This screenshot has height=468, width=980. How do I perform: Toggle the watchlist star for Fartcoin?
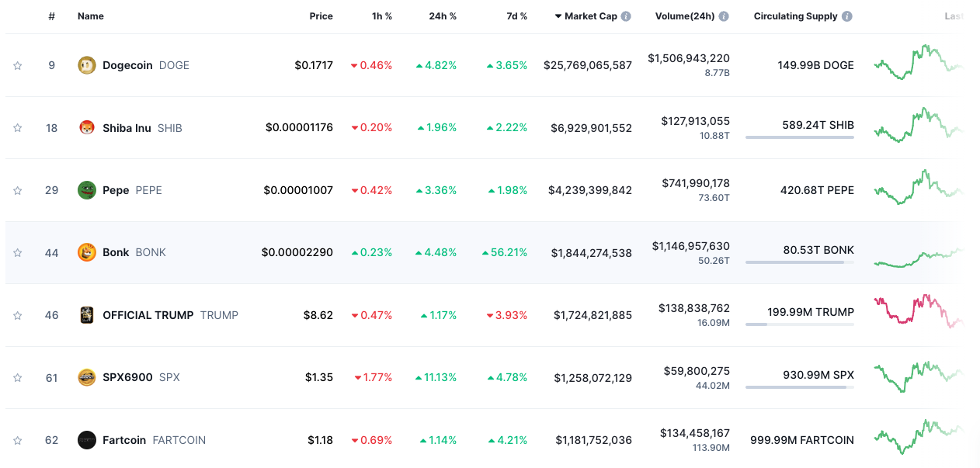click(x=17, y=440)
